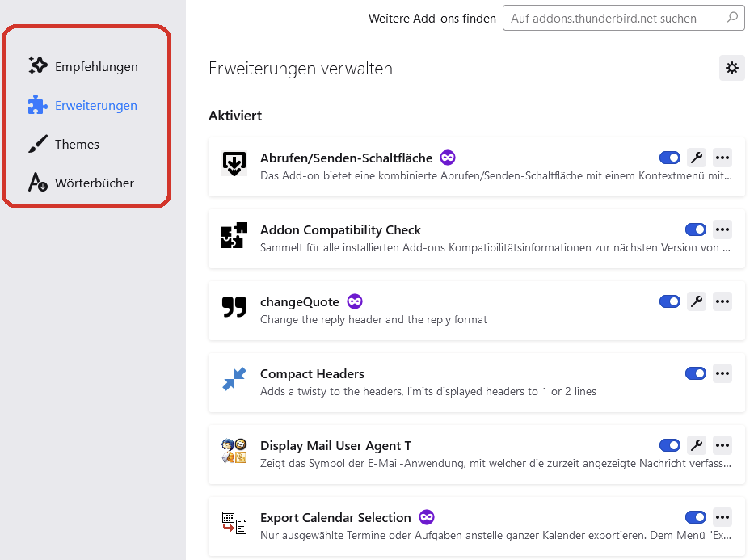The height and width of the screenshot is (560, 754).
Task: Toggle off the Compact Headers extension
Action: [695, 373]
